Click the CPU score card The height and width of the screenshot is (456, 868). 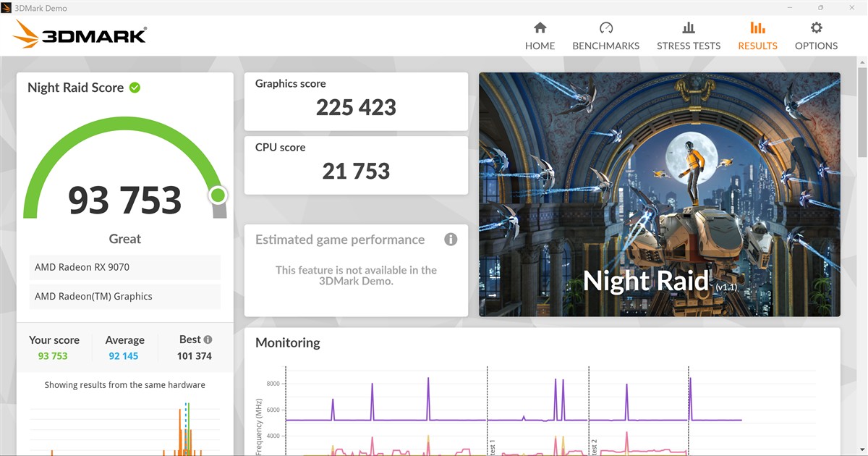[x=356, y=165]
